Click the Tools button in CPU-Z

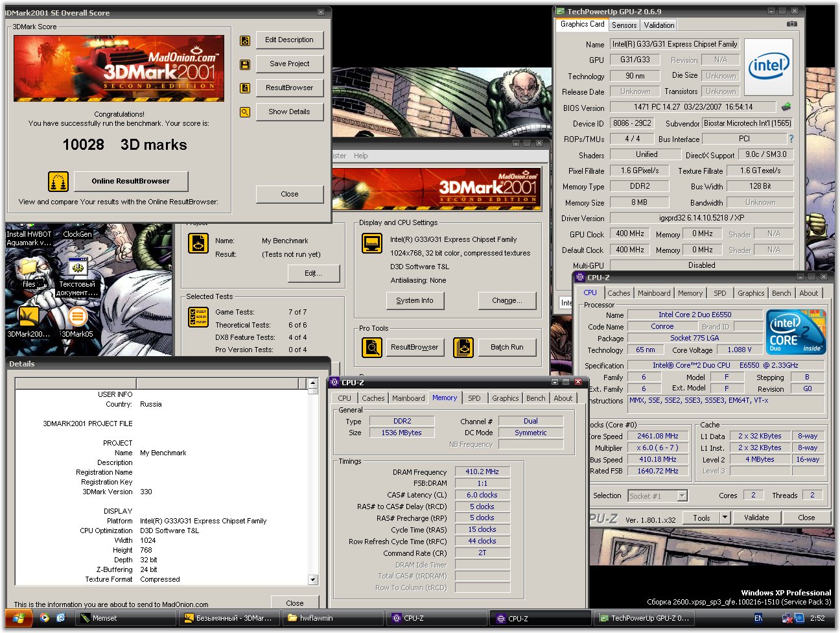pyautogui.click(x=701, y=518)
